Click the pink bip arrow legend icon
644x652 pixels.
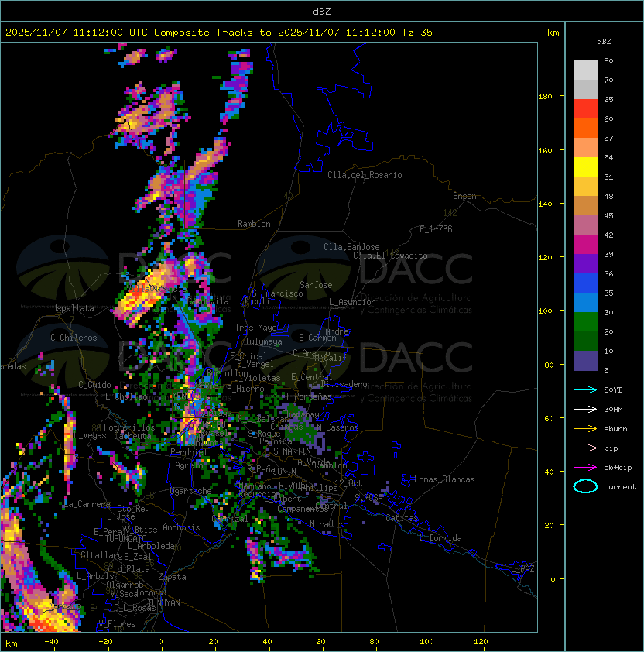click(x=585, y=448)
